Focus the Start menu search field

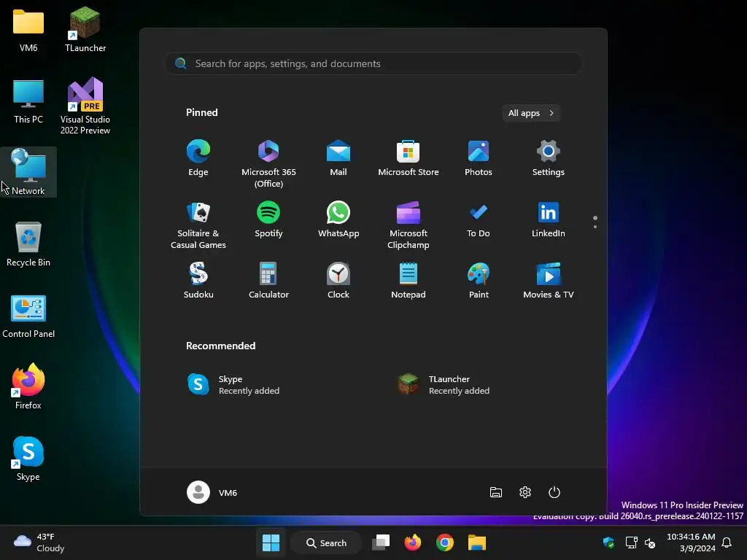[x=373, y=64]
